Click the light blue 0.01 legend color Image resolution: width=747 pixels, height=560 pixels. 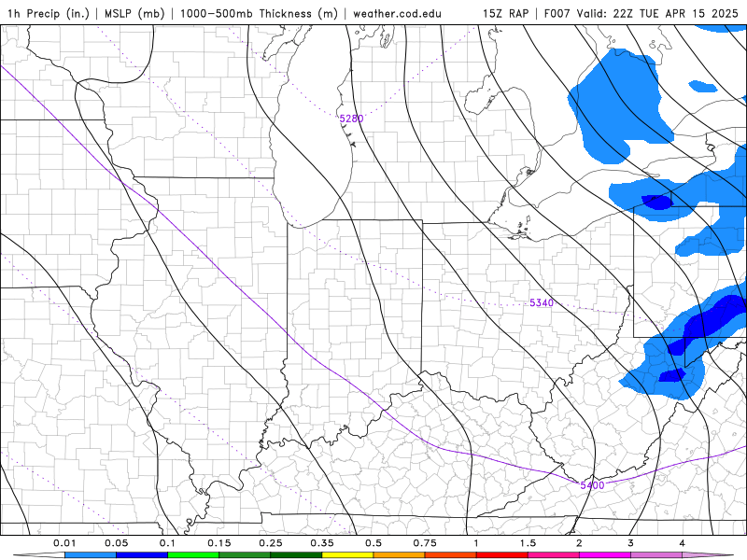click(90, 555)
